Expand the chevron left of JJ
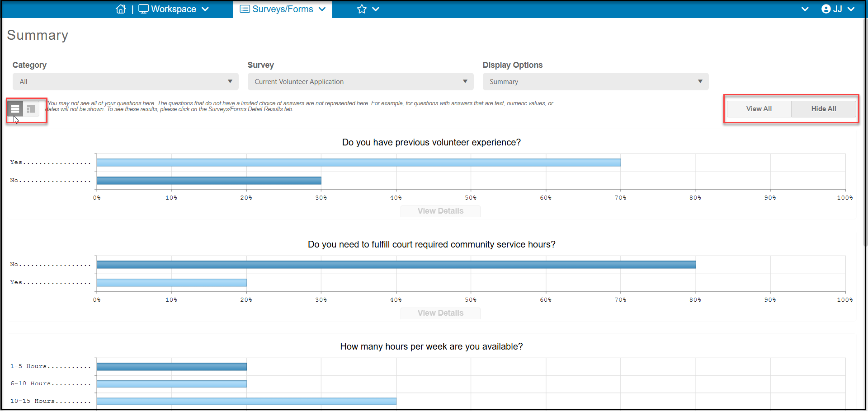The width and height of the screenshot is (868, 411). click(805, 9)
